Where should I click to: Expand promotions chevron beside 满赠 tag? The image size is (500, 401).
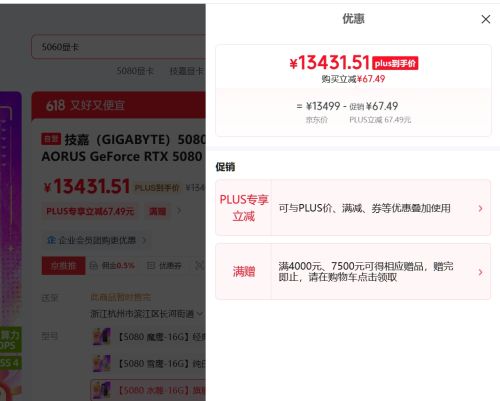[179, 211]
